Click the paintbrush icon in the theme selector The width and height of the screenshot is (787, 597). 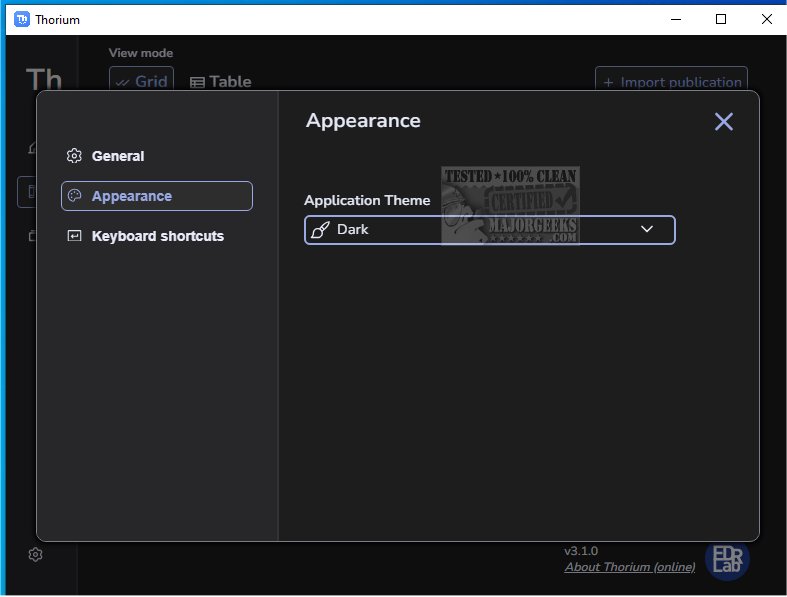coord(320,230)
